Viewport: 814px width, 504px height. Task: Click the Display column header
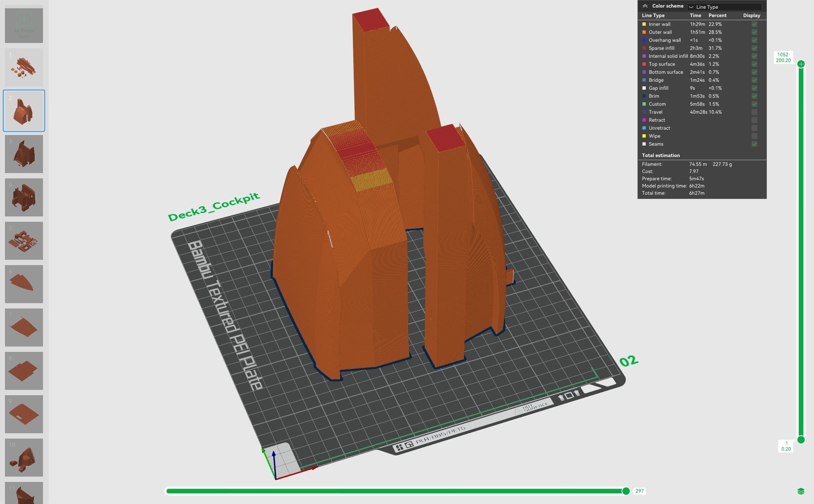(752, 16)
